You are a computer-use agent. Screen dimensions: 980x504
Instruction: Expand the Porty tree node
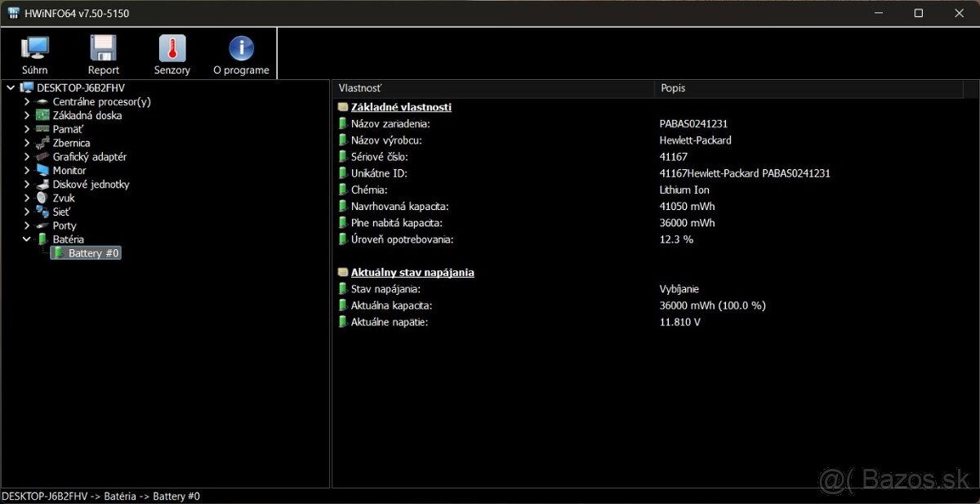27,225
